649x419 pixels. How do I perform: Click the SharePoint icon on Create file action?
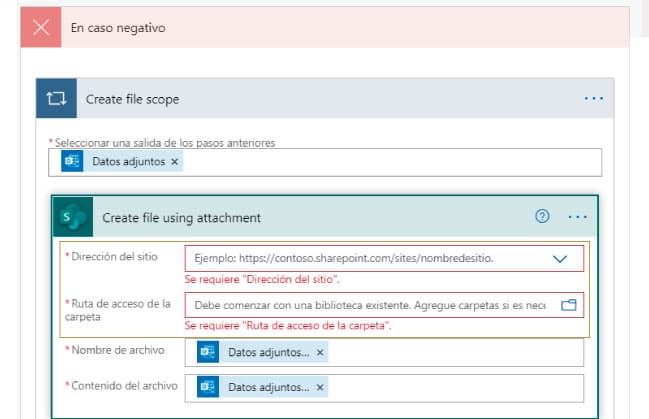[74, 217]
